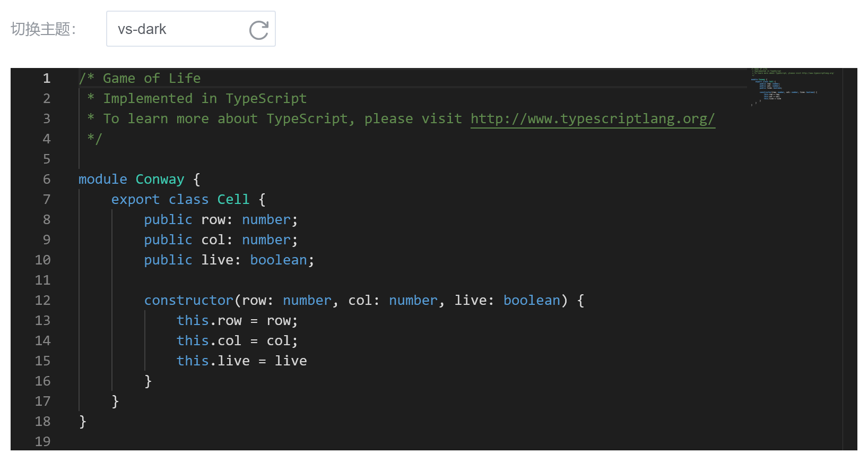Click the 'Cell' class name
Viewport: 868px width, 461px height.
point(233,200)
